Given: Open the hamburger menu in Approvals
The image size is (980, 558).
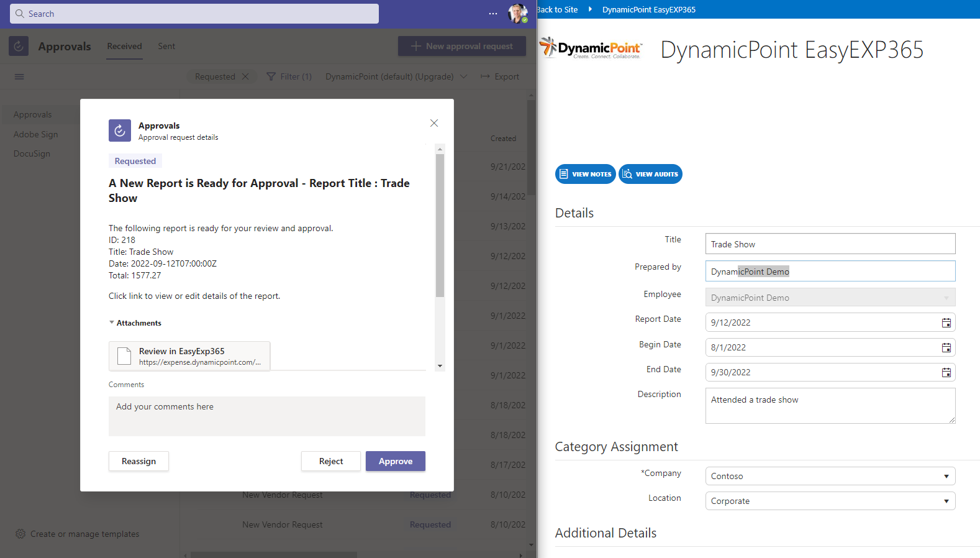Looking at the screenshot, I should coord(19,76).
